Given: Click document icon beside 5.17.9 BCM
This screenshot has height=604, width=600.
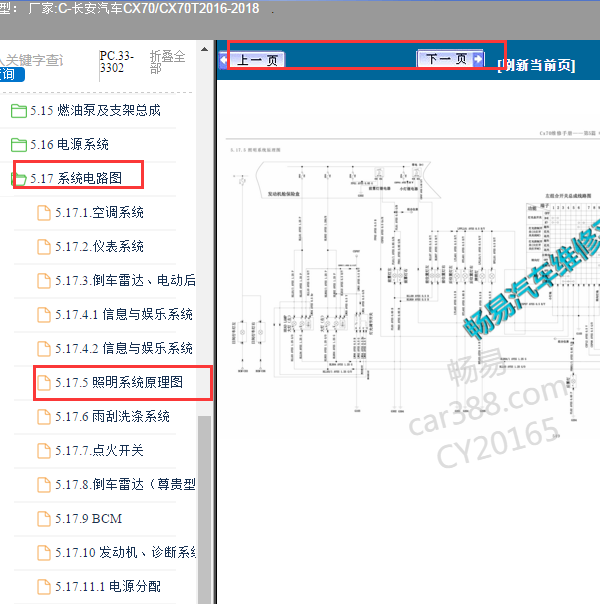Looking at the screenshot, I should click(x=44, y=518).
